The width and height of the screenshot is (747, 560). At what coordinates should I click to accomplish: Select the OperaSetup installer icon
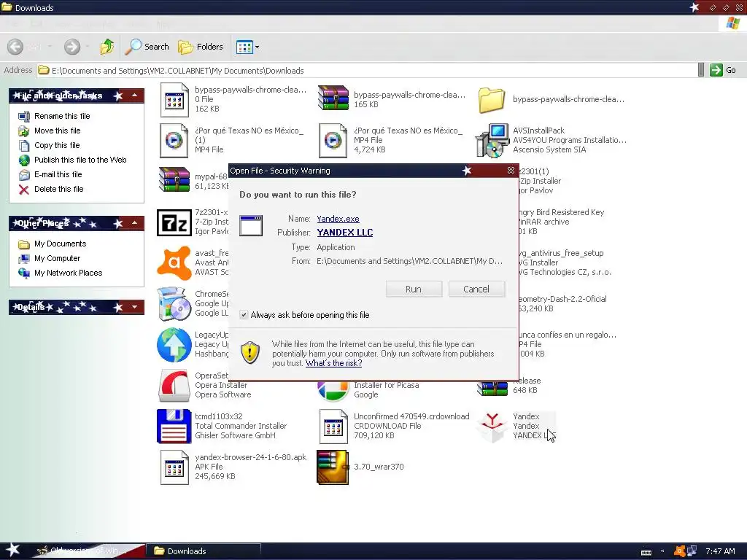coord(174,385)
